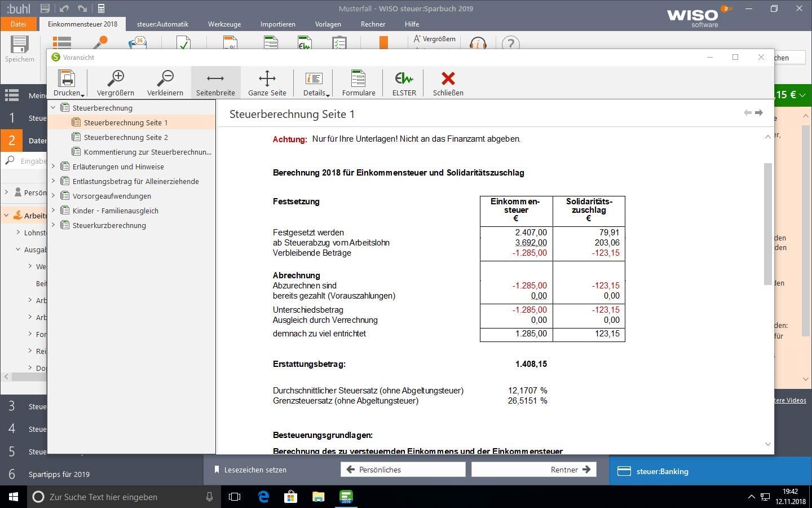Screen dimensions: 812x508
Task: Click the Drucken printer icon
Action: tap(66, 79)
